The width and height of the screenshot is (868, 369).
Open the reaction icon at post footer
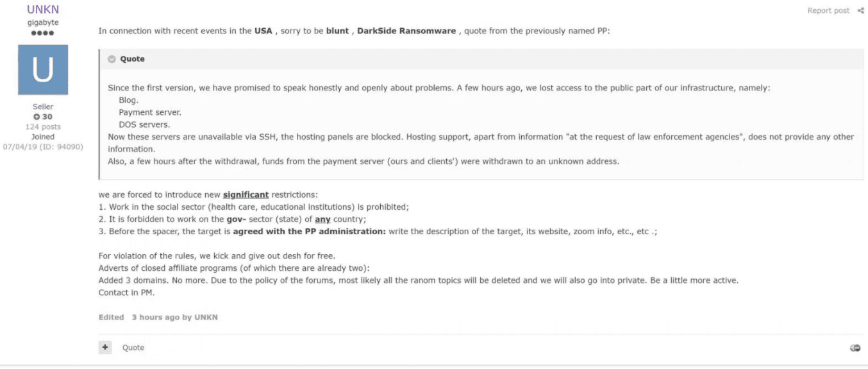click(855, 348)
